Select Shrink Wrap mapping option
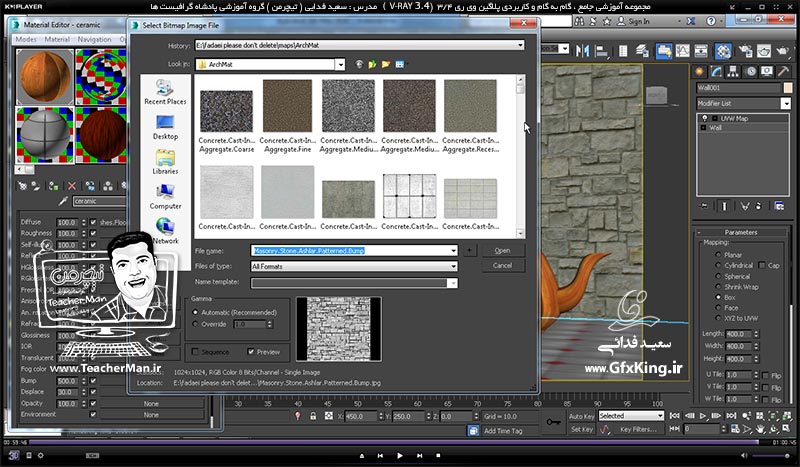Image resolution: width=800 pixels, height=467 pixels. pos(718,287)
